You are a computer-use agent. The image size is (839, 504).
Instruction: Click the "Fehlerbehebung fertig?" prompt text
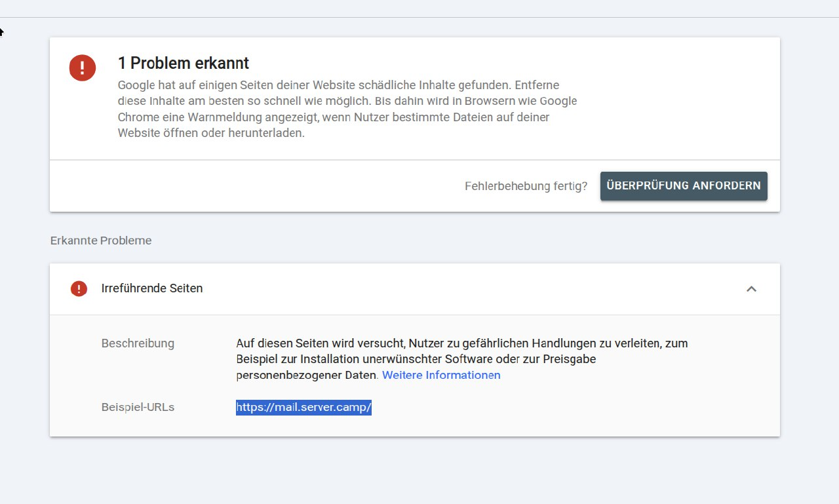(x=526, y=186)
